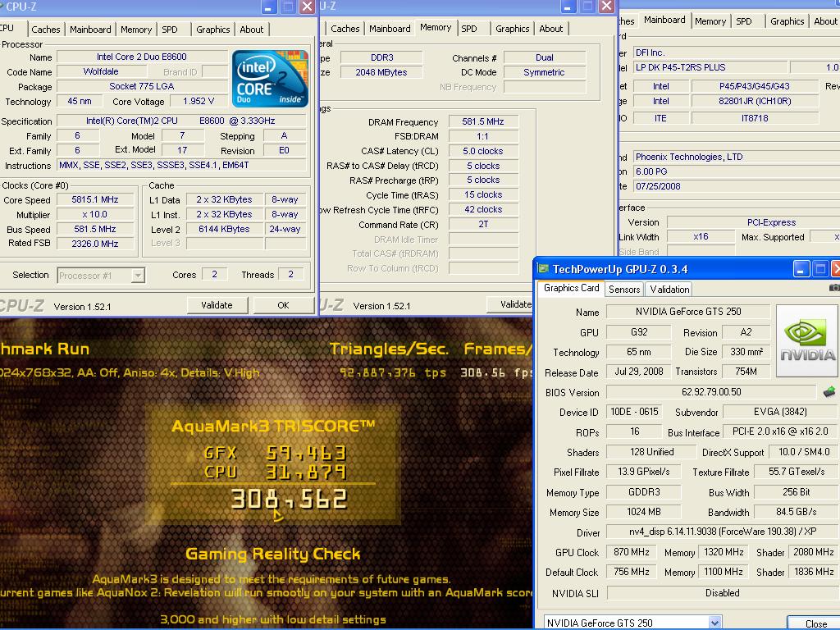840x630 pixels.
Task: Minimize the GPU-Z window
Action: pyautogui.click(x=801, y=269)
